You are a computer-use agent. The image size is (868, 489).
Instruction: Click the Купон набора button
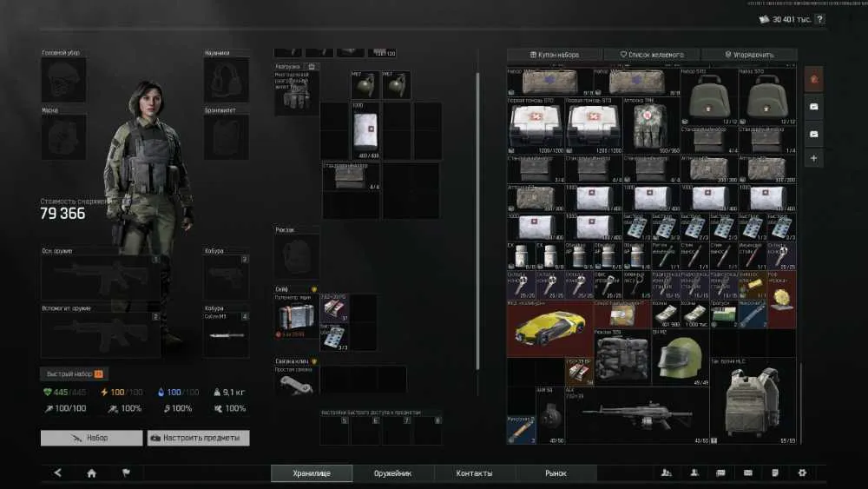point(555,55)
